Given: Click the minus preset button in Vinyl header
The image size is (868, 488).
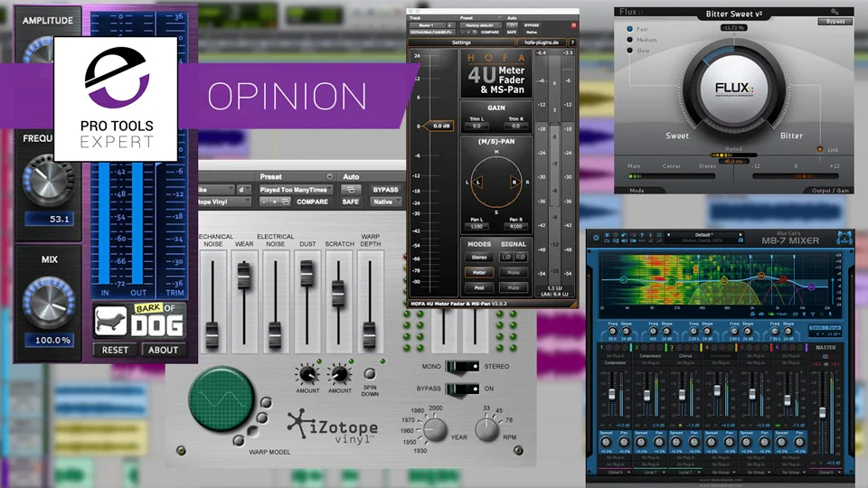Looking at the screenshot, I should tap(265, 202).
